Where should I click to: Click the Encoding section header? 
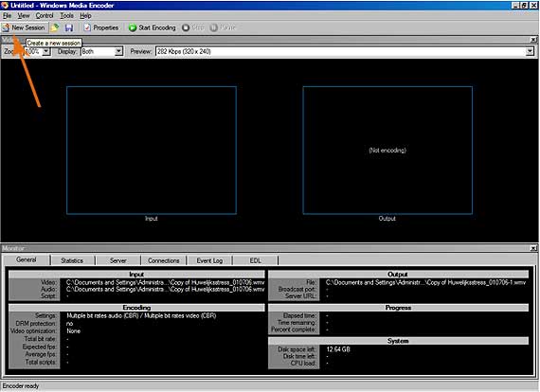(x=136, y=308)
